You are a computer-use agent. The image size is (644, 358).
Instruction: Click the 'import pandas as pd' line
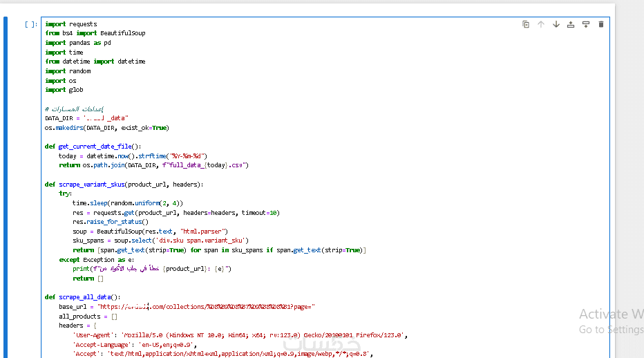78,43
